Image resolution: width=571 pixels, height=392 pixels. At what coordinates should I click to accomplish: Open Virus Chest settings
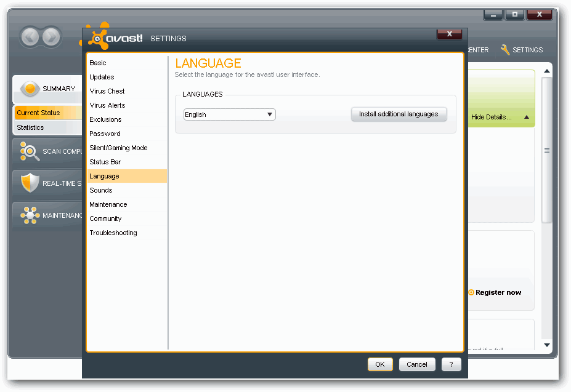pos(126,91)
